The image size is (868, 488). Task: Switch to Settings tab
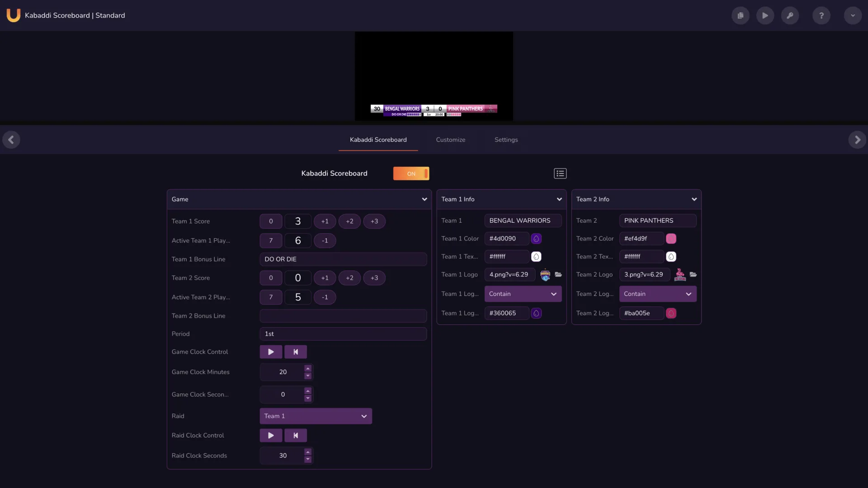pyautogui.click(x=506, y=140)
